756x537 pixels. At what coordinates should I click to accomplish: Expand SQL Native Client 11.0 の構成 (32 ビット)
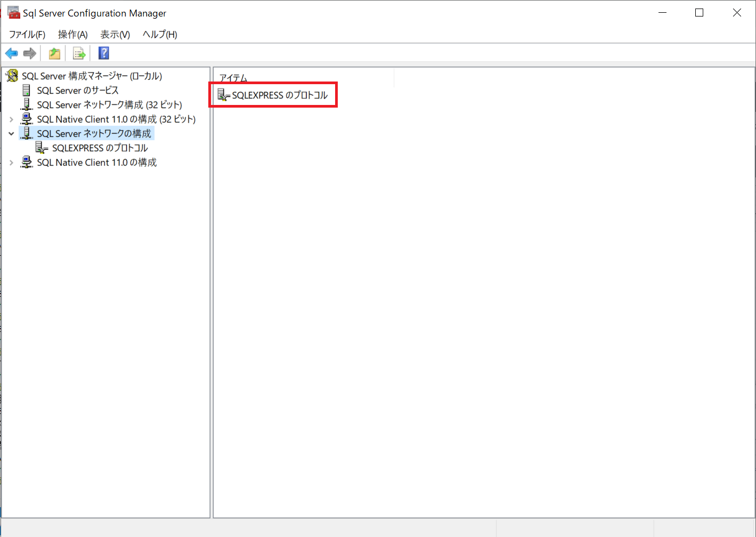coord(11,119)
